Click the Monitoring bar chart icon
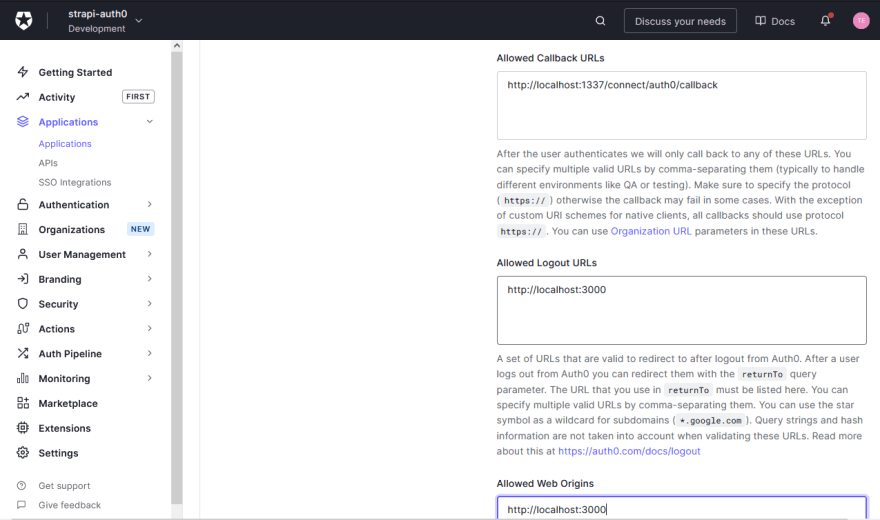The image size is (880, 520). (22, 378)
